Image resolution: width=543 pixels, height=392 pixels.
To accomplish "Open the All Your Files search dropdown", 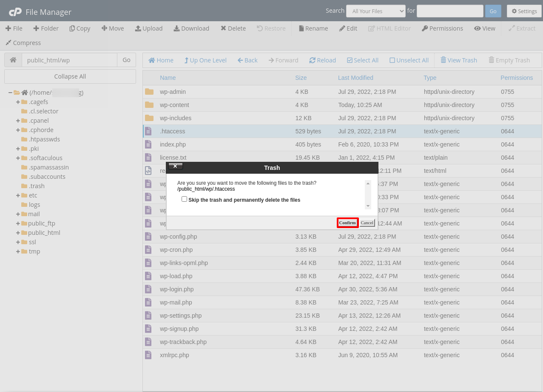I will [x=376, y=11].
